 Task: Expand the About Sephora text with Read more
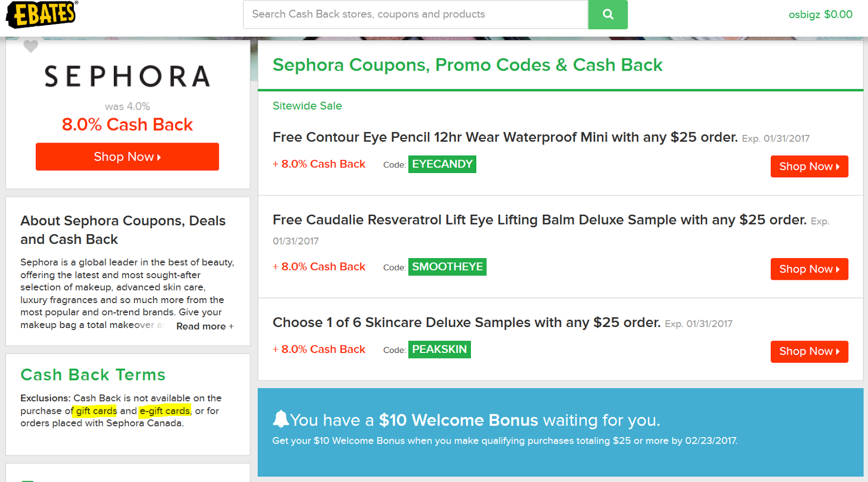pos(205,326)
